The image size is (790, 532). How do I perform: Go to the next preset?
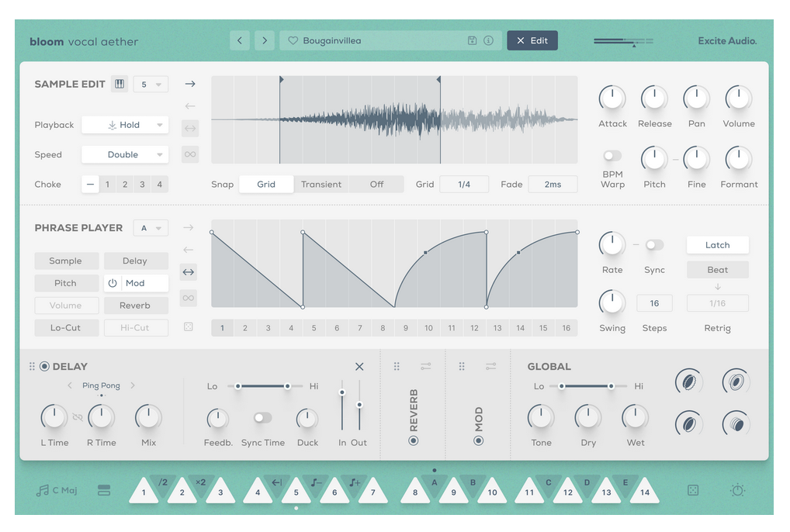[265, 41]
